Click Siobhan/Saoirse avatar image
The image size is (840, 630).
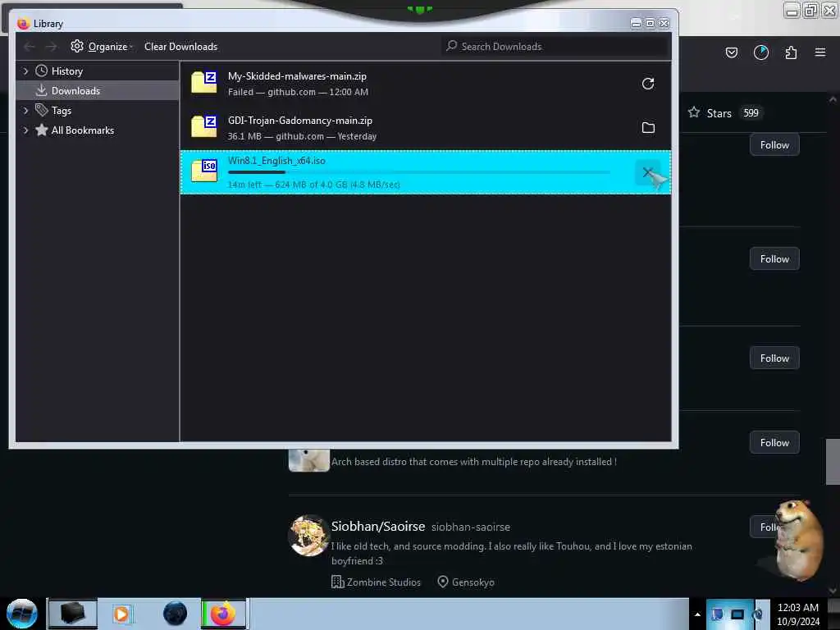308,535
